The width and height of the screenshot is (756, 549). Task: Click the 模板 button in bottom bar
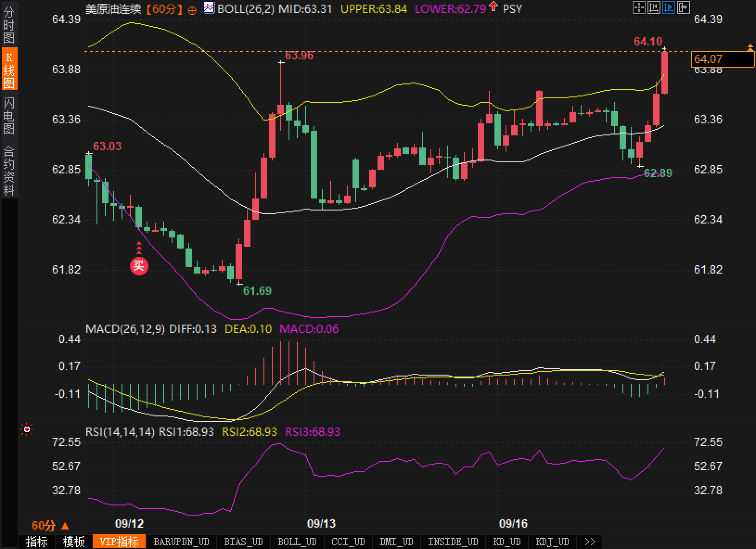74,542
